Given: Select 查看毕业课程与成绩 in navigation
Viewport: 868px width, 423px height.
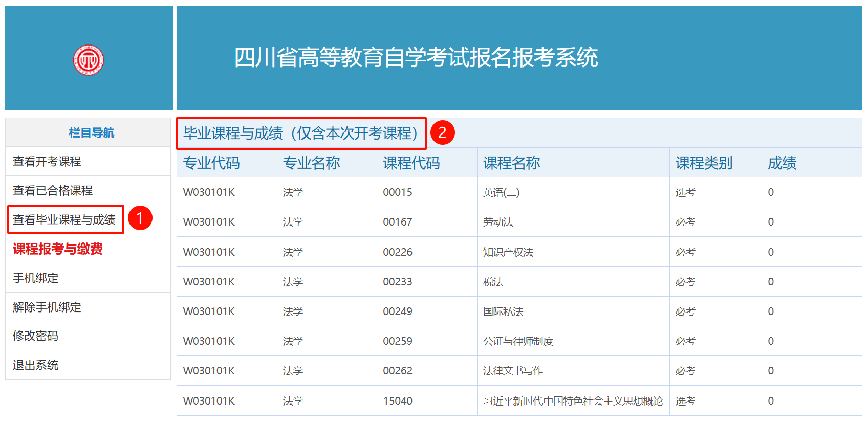Looking at the screenshot, I should 64,220.
